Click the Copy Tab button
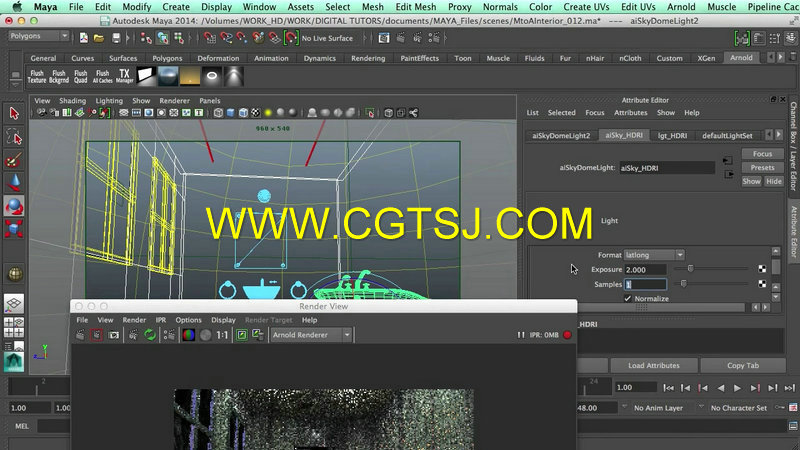The height and width of the screenshot is (450, 800). [743, 365]
